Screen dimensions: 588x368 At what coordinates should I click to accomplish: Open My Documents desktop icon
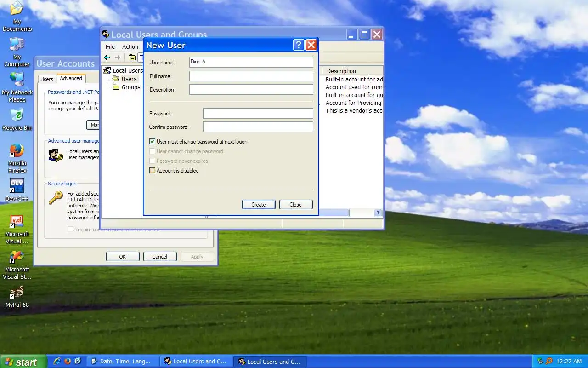click(x=17, y=16)
